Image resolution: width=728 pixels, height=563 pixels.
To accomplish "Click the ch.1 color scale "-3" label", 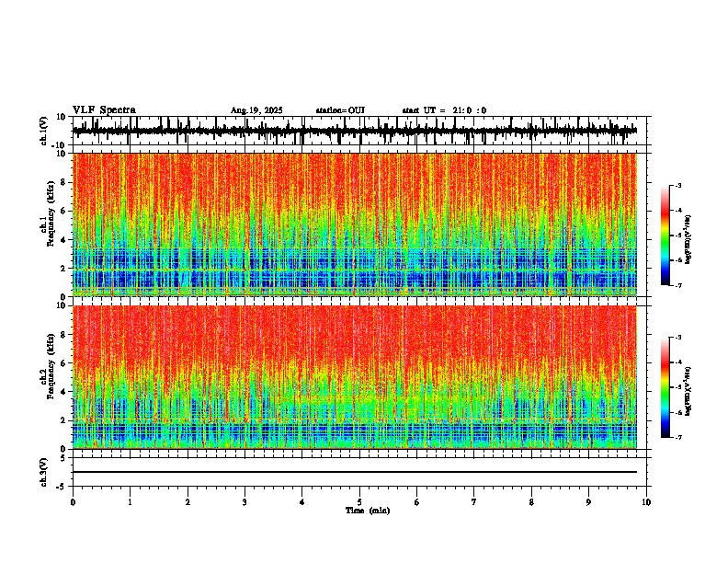I will [678, 185].
